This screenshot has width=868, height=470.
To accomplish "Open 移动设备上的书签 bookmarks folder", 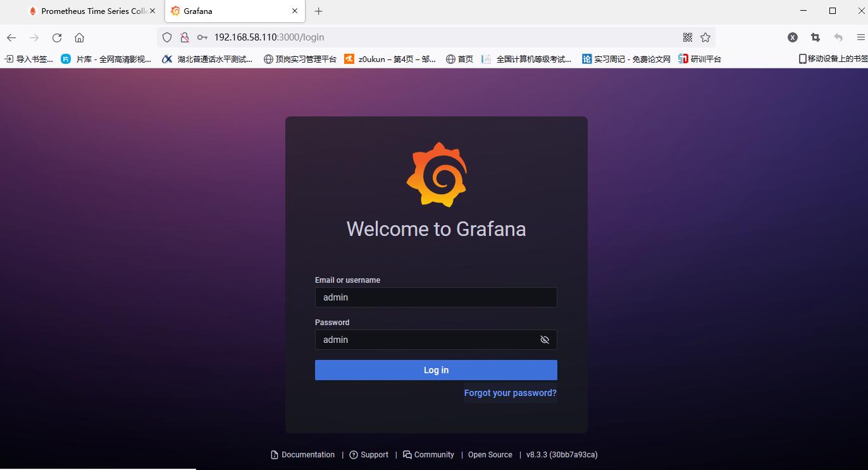I will point(833,59).
